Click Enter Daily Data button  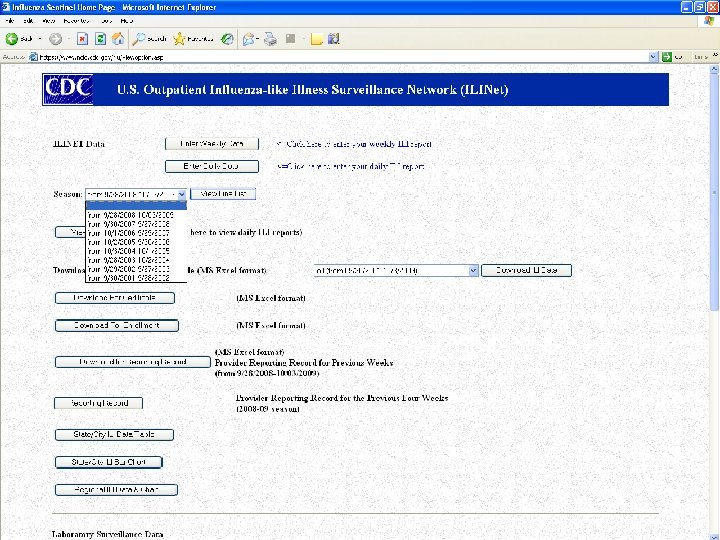tap(212, 166)
